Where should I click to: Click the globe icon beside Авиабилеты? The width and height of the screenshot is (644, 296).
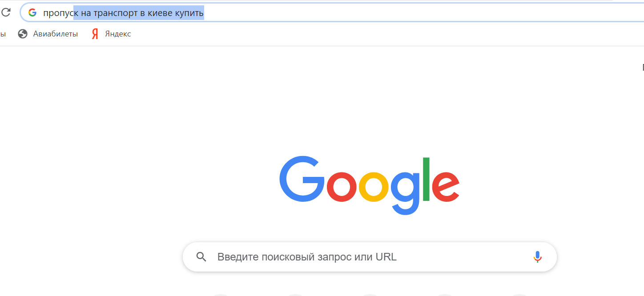pos(23,34)
